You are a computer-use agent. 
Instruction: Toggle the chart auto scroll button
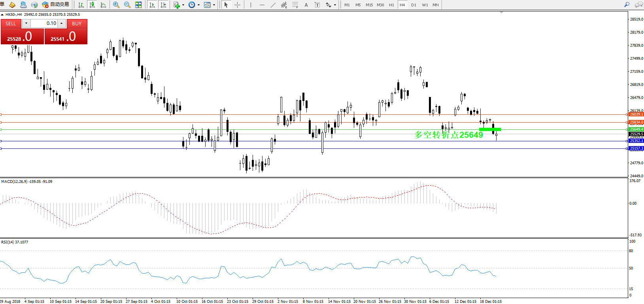pos(152,5)
